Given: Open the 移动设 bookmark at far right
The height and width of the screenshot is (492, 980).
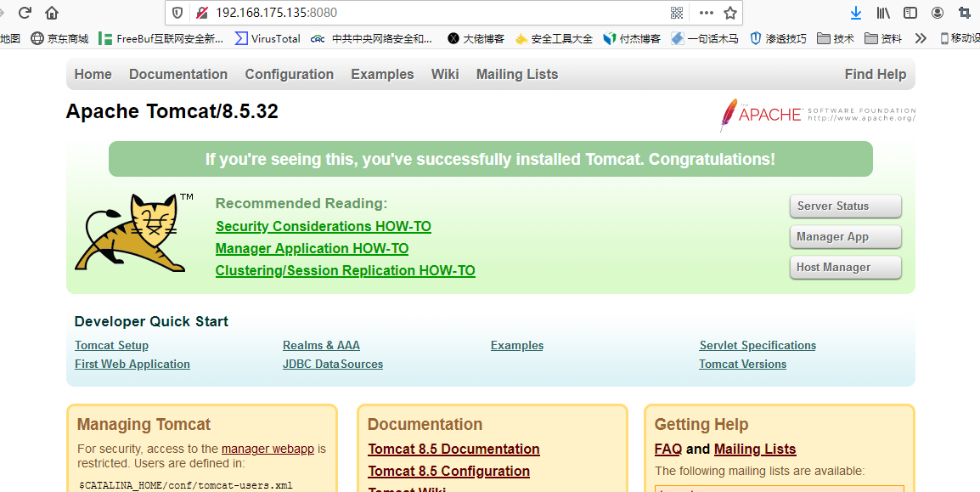Looking at the screenshot, I should pyautogui.click(x=960, y=39).
